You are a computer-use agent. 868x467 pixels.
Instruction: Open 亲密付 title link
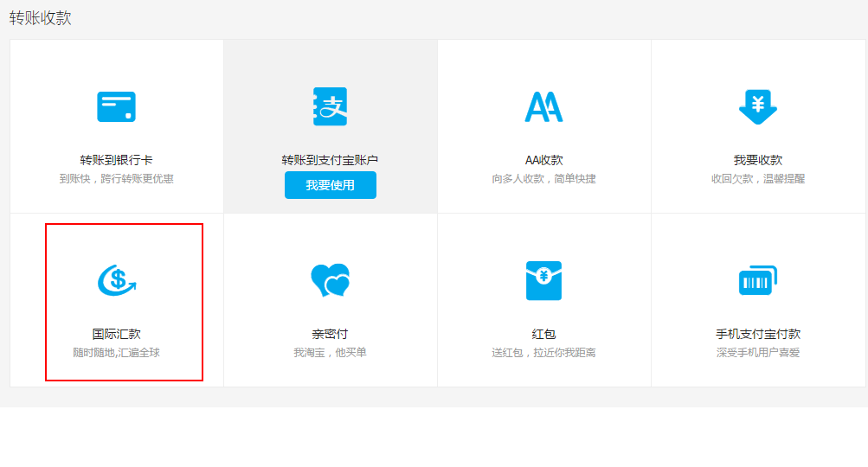[x=330, y=334]
